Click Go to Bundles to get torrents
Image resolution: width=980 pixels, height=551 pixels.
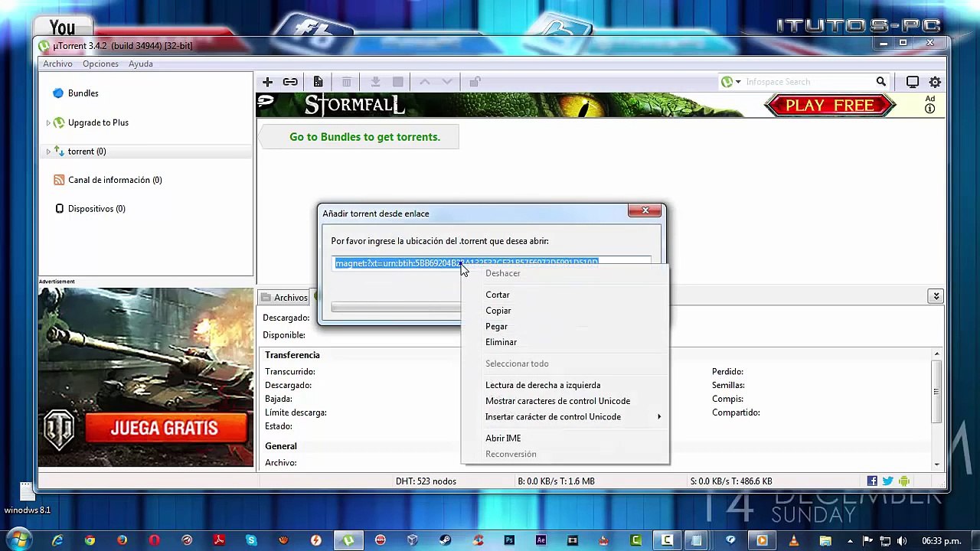point(364,137)
